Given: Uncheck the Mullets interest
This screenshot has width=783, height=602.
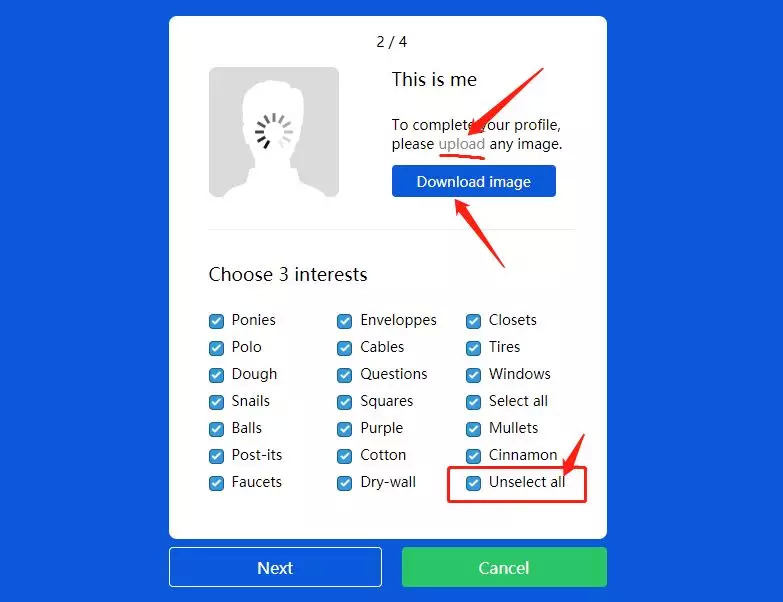Looking at the screenshot, I should click(473, 429).
